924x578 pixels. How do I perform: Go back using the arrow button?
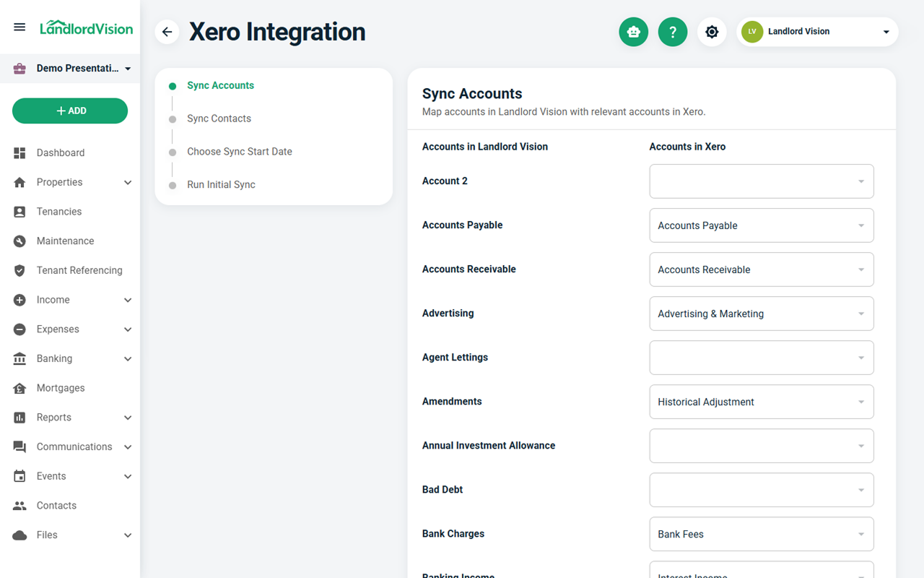[167, 32]
